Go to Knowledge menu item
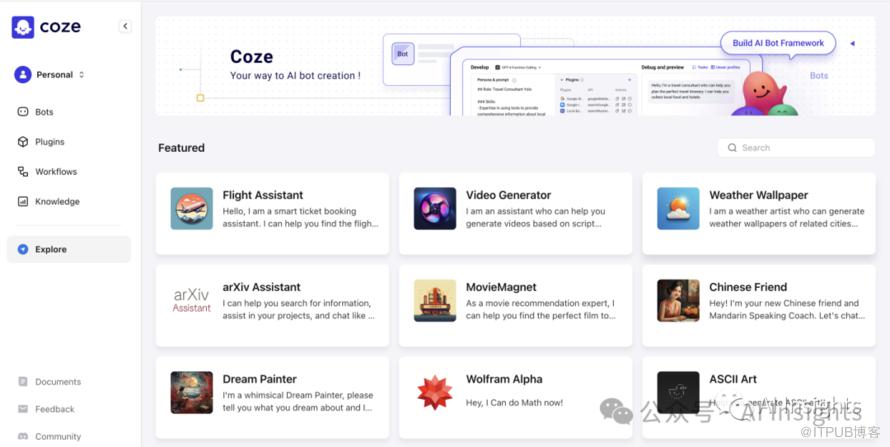This screenshot has width=890, height=447. (x=69, y=201)
